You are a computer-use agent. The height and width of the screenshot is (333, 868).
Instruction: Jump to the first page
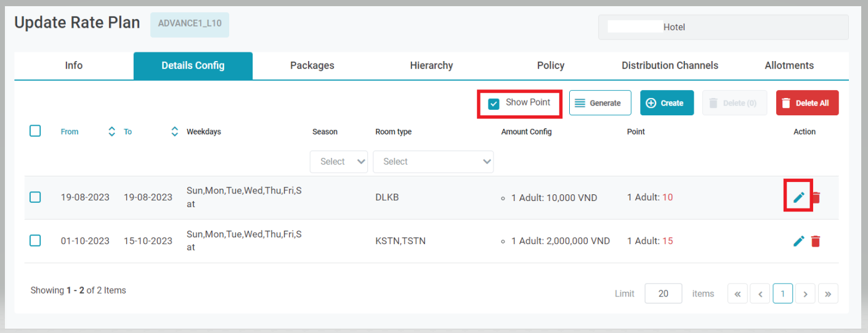[737, 294]
